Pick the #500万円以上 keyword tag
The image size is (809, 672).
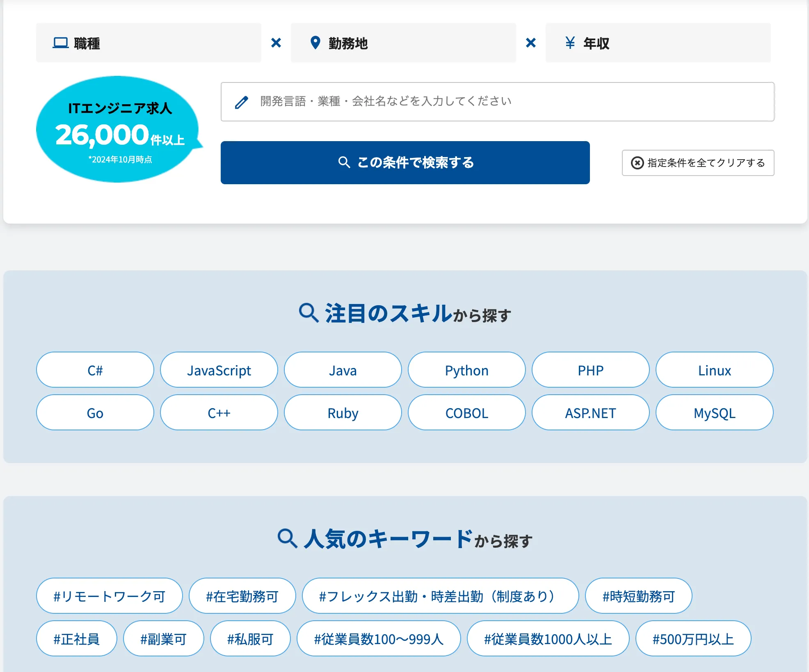(694, 639)
